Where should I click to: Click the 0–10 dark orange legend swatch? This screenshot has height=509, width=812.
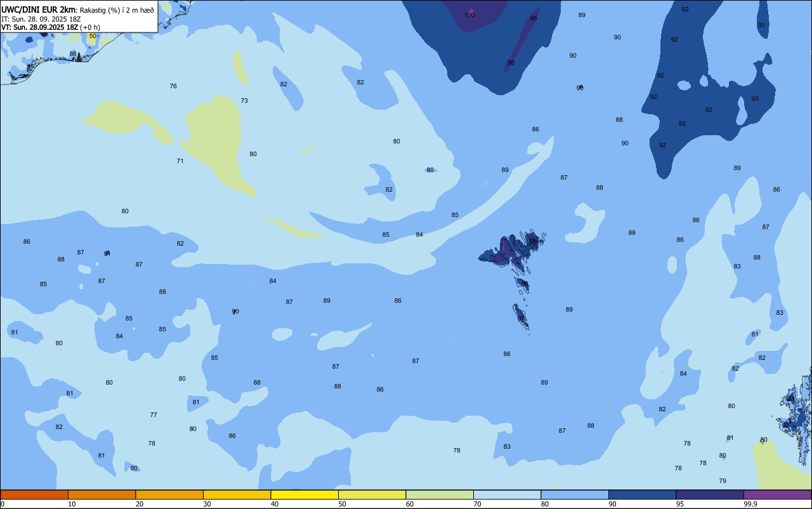click(x=34, y=494)
